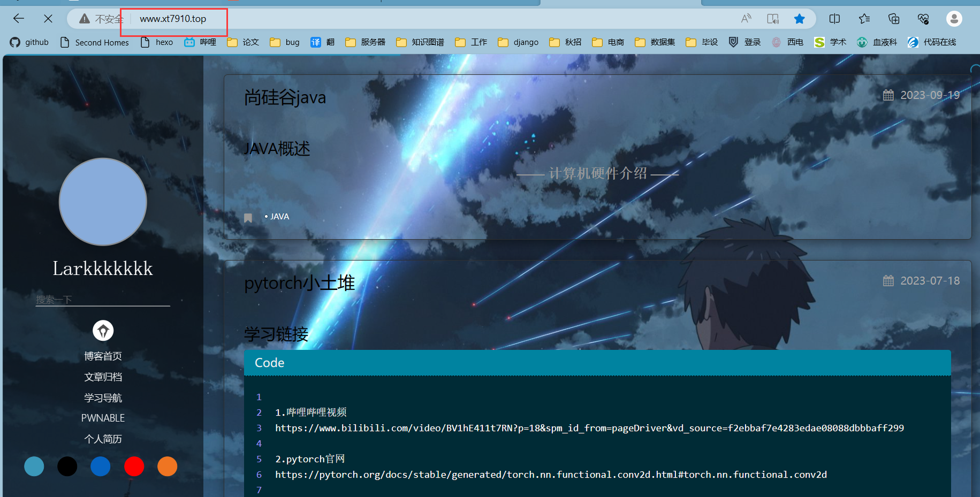The height and width of the screenshot is (497, 980).
Task: Open PWNABLE in sidebar
Action: pos(103,418)
